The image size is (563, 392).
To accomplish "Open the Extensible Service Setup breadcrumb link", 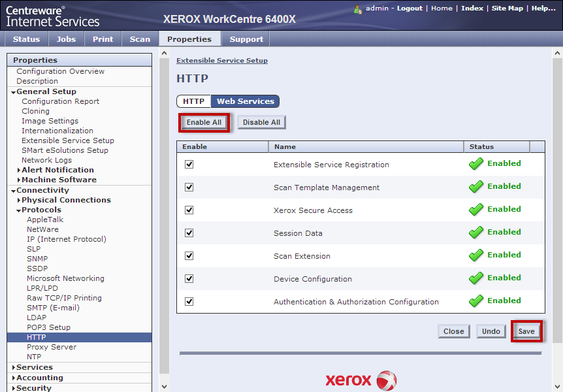I will tap(222, 61).
